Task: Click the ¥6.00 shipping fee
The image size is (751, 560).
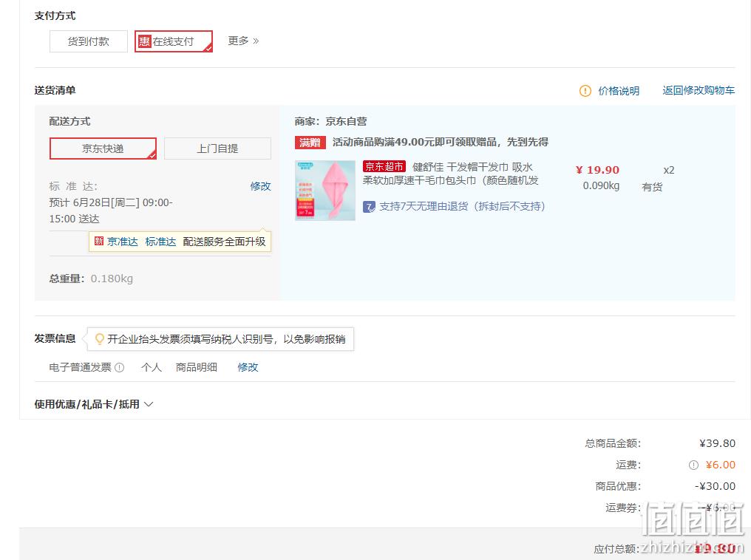Action: coord(721,465)
